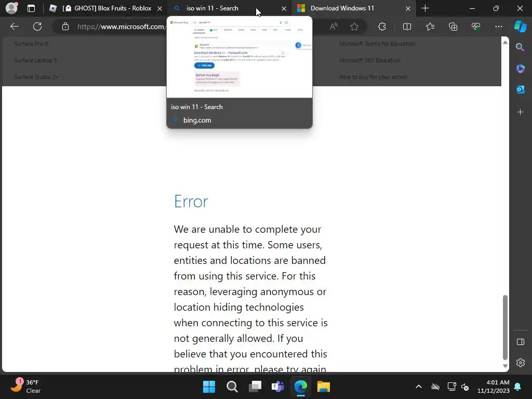This screenshot has width=532, height=399.
Task: Open Collections panel
Action: (x=453, y=26)
